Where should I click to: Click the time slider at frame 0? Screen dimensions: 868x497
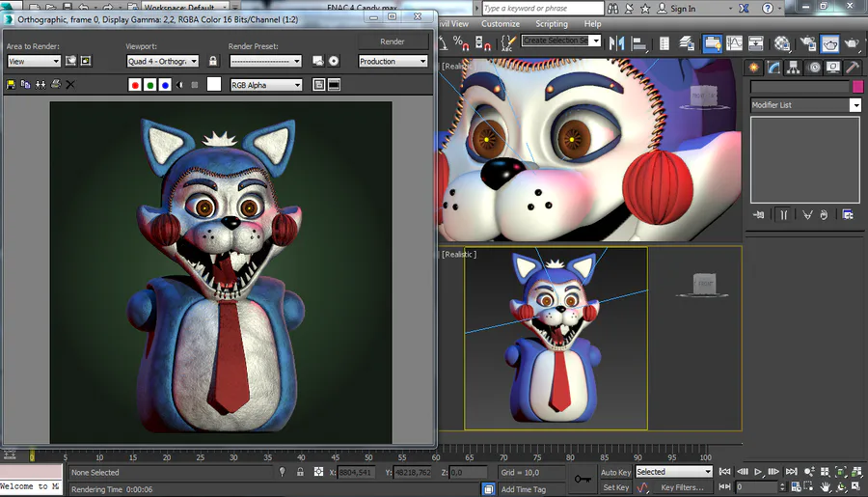coord(32,456)
